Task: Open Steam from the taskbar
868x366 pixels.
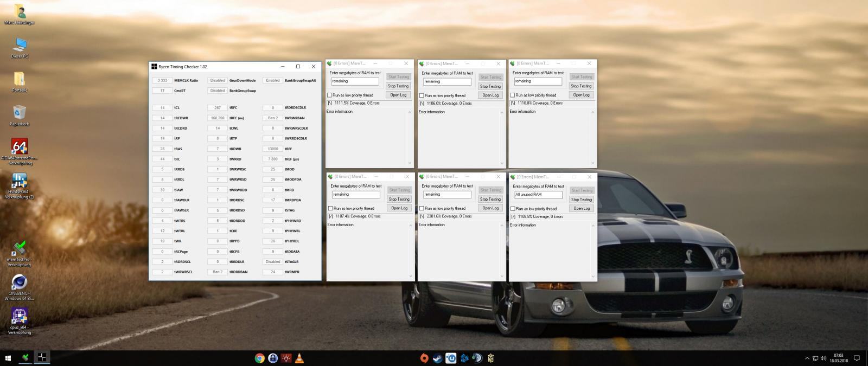Action: click(x=437, y=358)
